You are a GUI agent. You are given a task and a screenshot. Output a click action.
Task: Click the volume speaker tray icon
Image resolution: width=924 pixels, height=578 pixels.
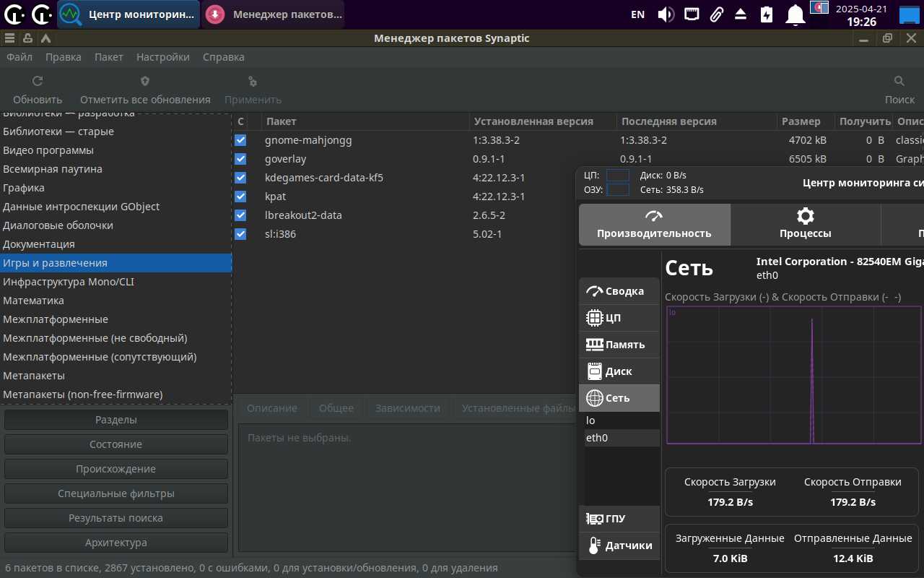point(666,14)
